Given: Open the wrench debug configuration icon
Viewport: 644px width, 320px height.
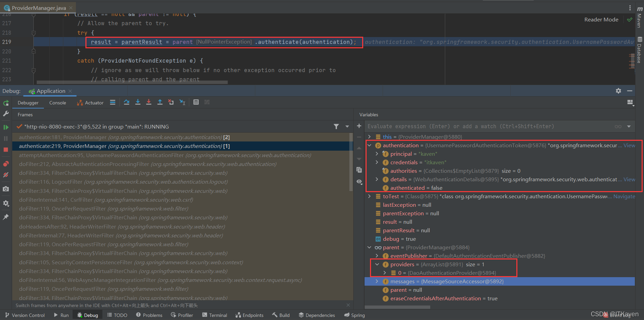Looking at the screenshot, I should (x=6, y=114).
